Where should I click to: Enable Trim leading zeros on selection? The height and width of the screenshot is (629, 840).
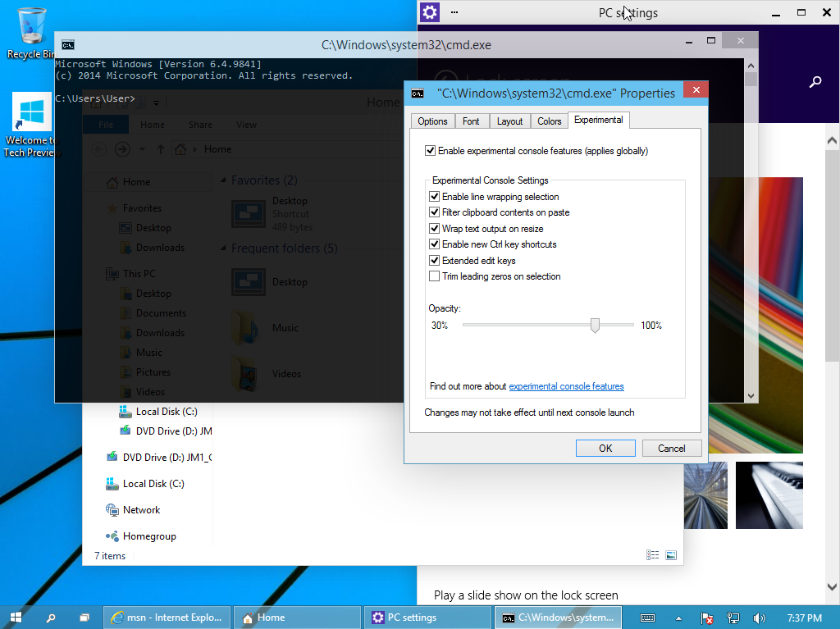435,276
